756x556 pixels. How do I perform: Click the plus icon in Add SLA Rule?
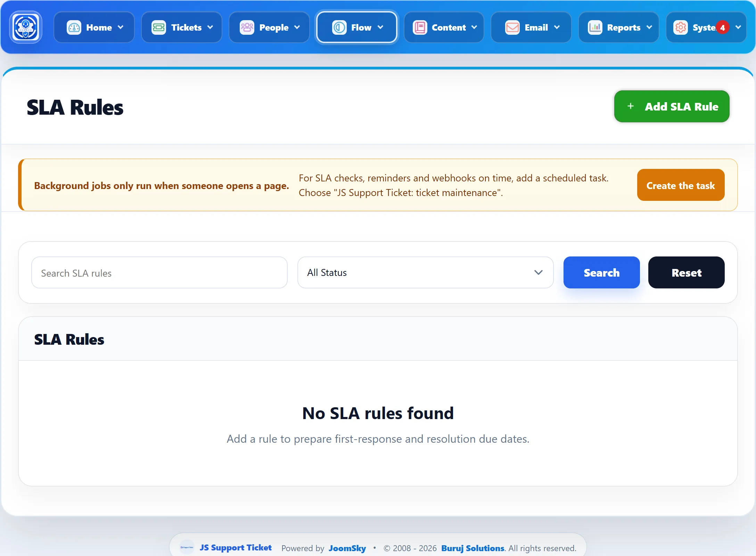(x=631, y=106)
